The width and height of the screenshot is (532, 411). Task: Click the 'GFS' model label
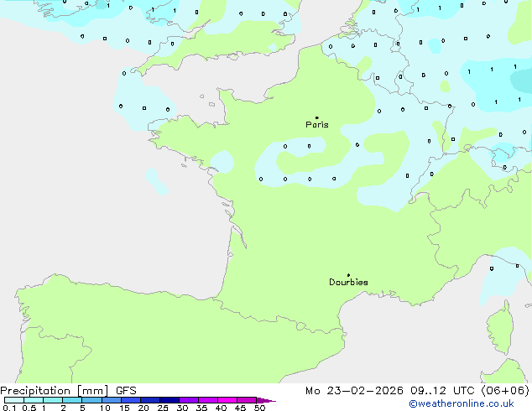126,391
